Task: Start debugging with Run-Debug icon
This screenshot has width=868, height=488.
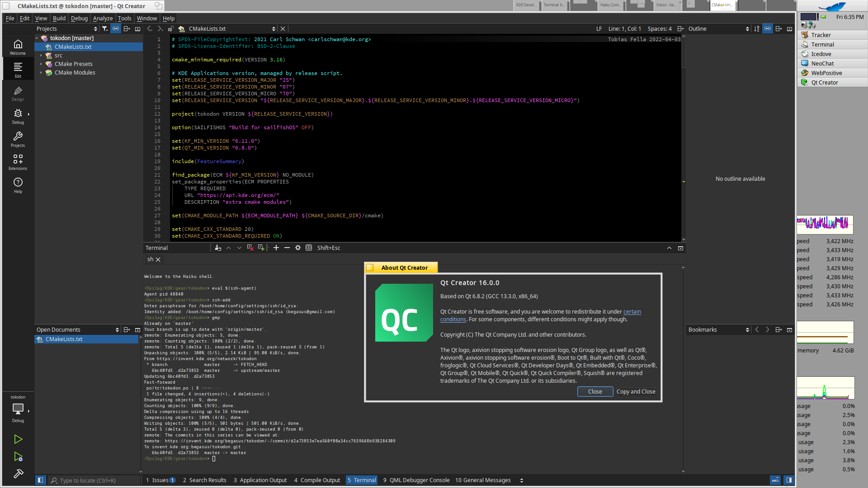Action: [18, 457]
